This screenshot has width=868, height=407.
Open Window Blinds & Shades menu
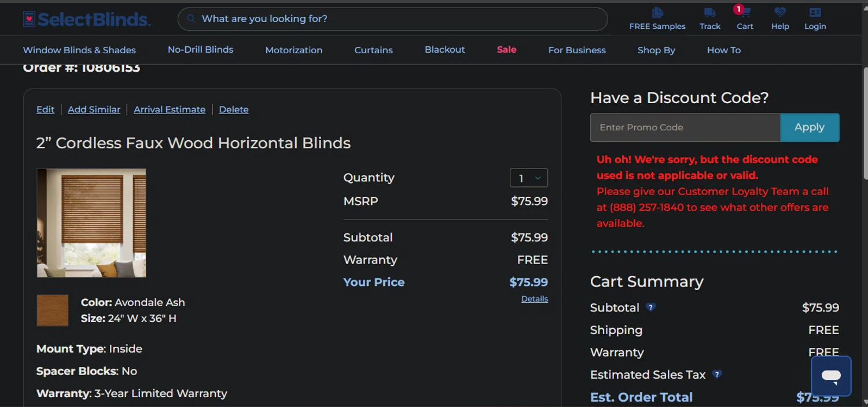point(79,50)
